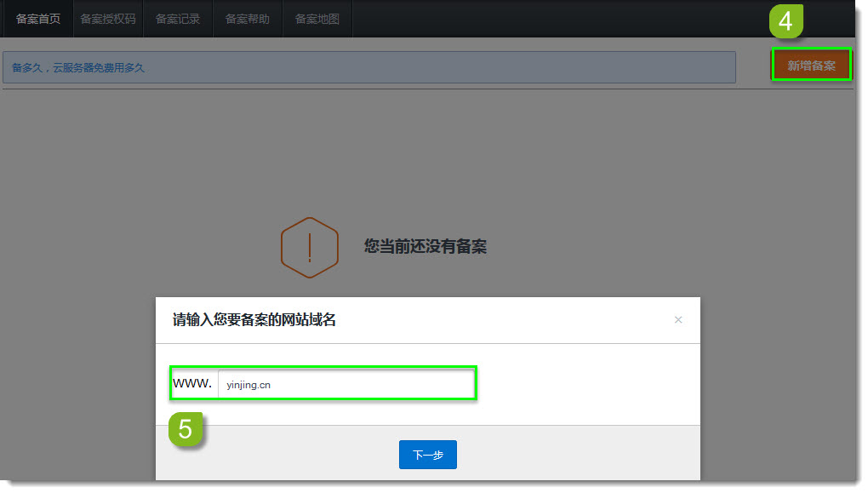Close the domain entry dialog
The width and height of the screenshot is (868, 493).
(678, 320)
